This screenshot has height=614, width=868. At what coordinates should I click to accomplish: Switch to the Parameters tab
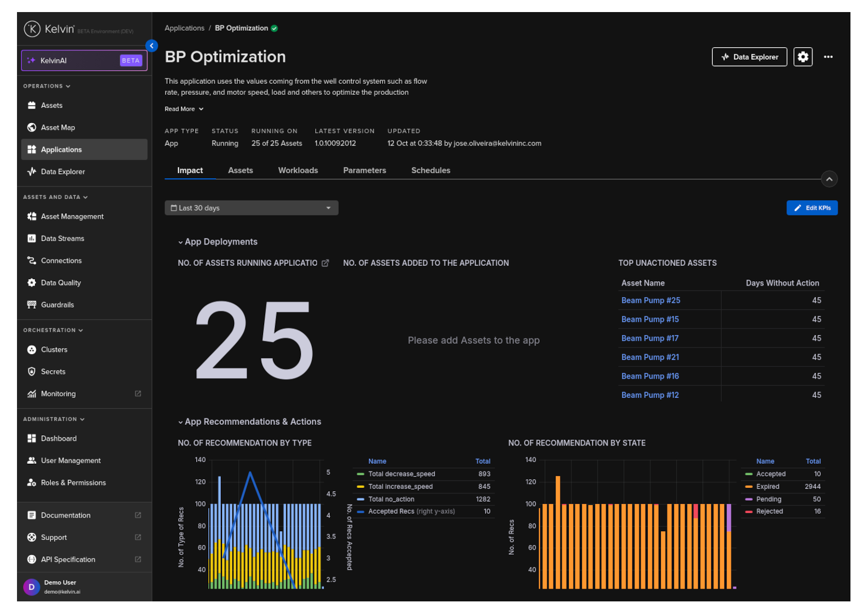point(364,170)
